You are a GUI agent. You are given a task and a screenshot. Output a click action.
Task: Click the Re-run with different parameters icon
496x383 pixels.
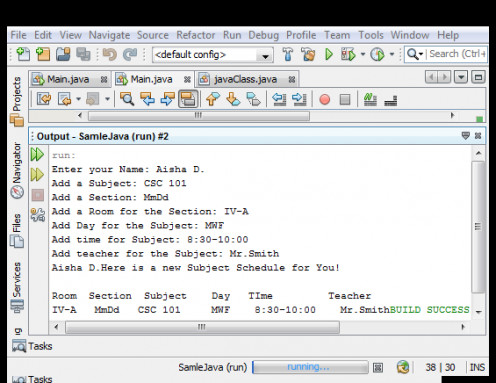[x=37, y=174]
